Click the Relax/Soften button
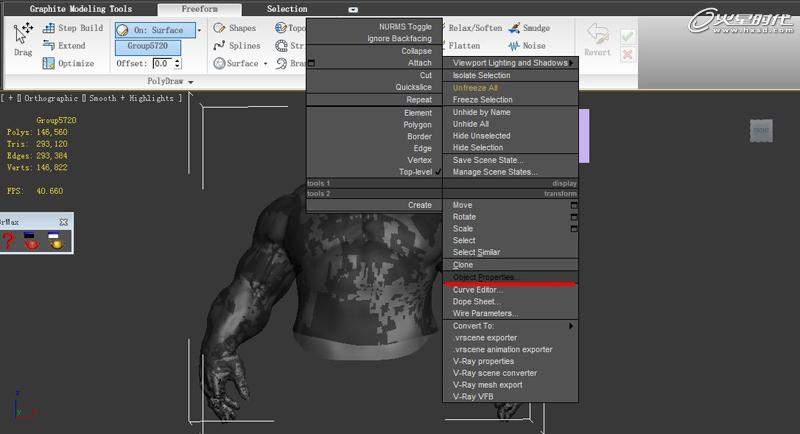 [475, 28]
